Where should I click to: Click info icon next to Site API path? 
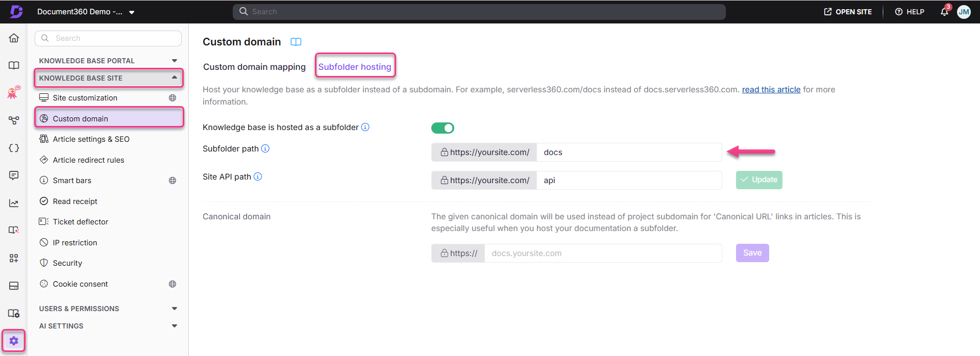coord(258,176)
